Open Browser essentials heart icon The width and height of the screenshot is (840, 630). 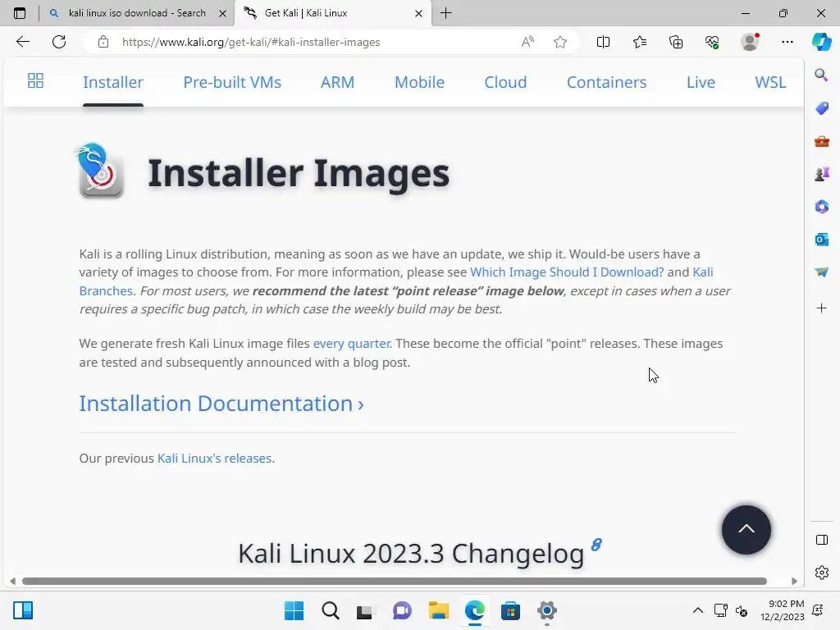(712, 42)
